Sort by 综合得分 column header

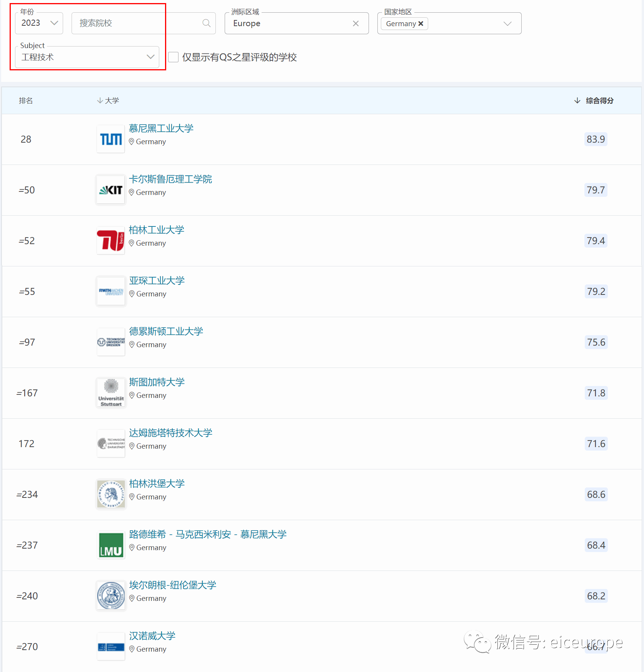pyautogui.click(x=594, y=101)
